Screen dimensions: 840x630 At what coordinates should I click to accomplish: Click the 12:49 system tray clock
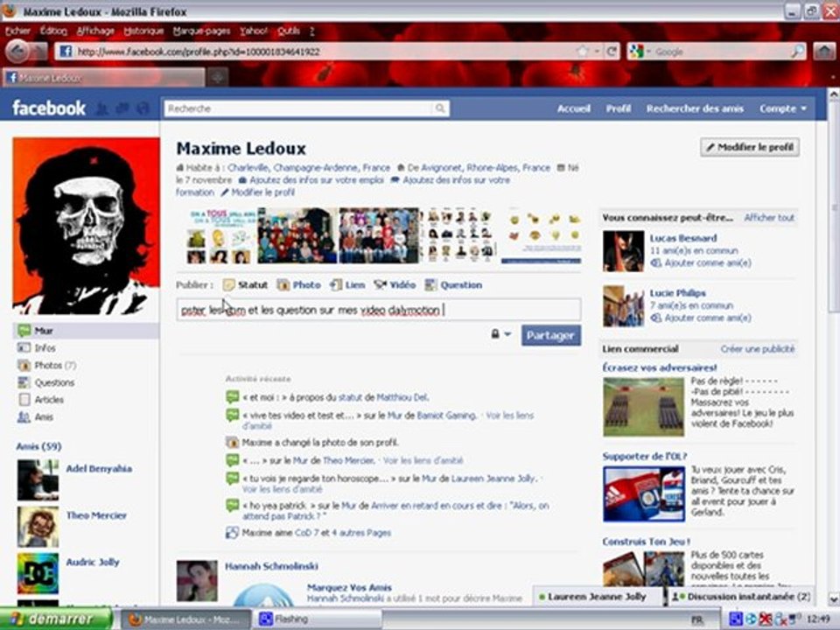pyautogui.click(x=819, y=619)
